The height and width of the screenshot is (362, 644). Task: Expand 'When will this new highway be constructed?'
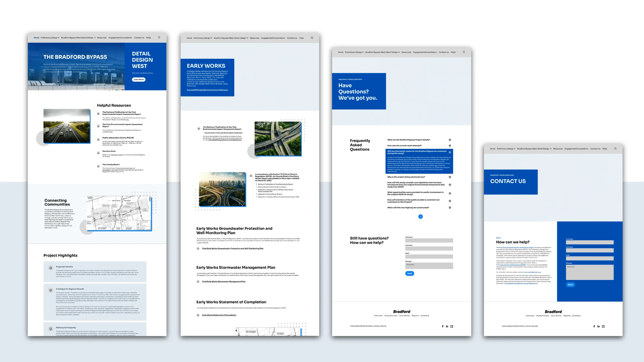tap(450, 208)
